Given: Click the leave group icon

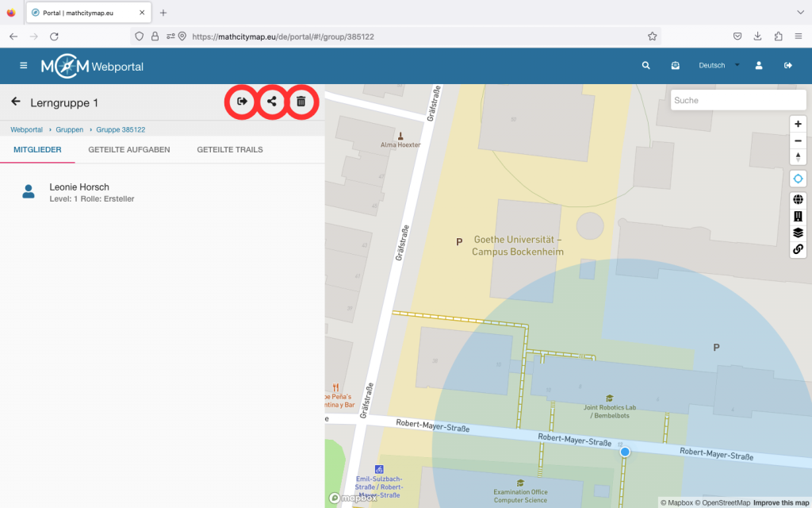Looking at the screenshot, I should (242, 102).
